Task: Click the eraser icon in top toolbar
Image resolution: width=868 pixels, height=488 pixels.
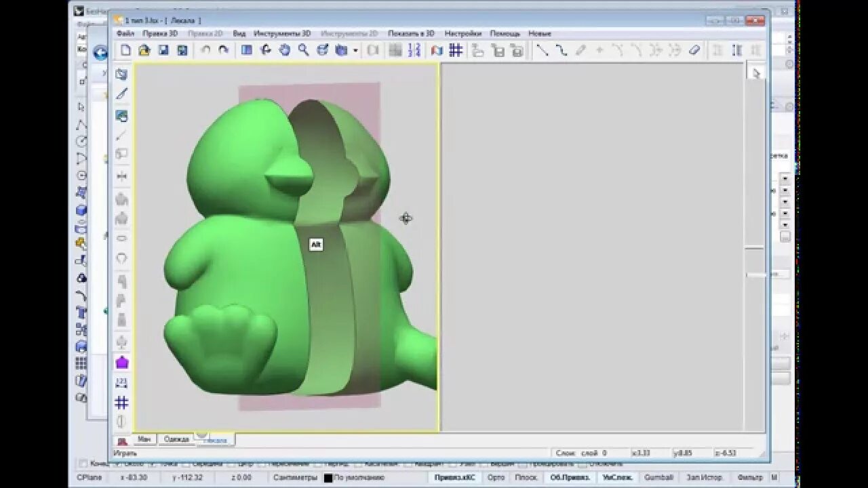Action: coord(694,50)
